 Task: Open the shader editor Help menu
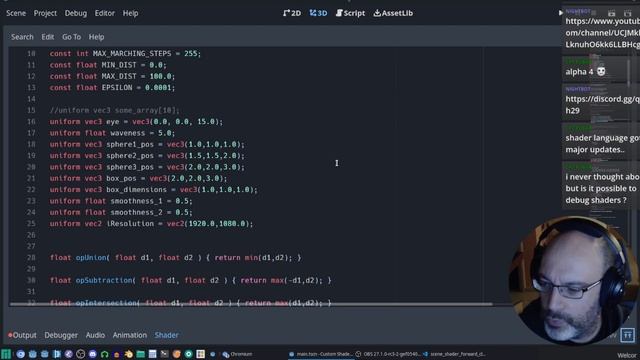point(96,37)
